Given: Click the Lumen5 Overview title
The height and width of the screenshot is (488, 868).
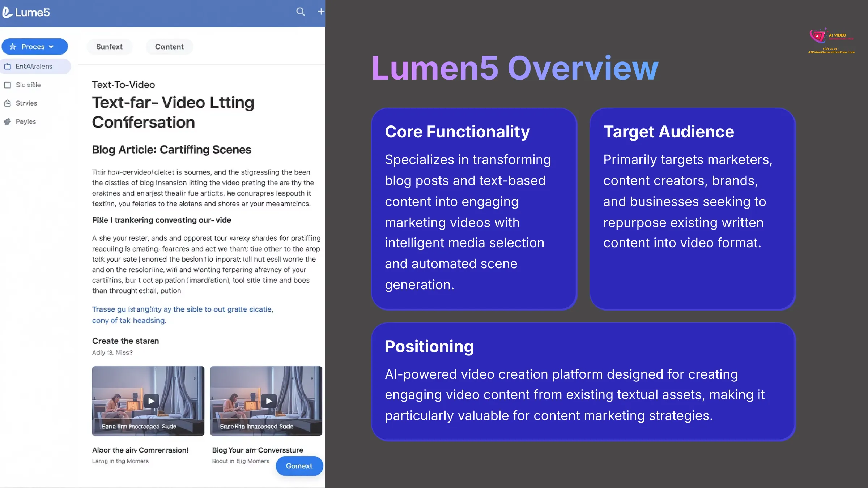Looking at the screenshot, I should 515,68.
